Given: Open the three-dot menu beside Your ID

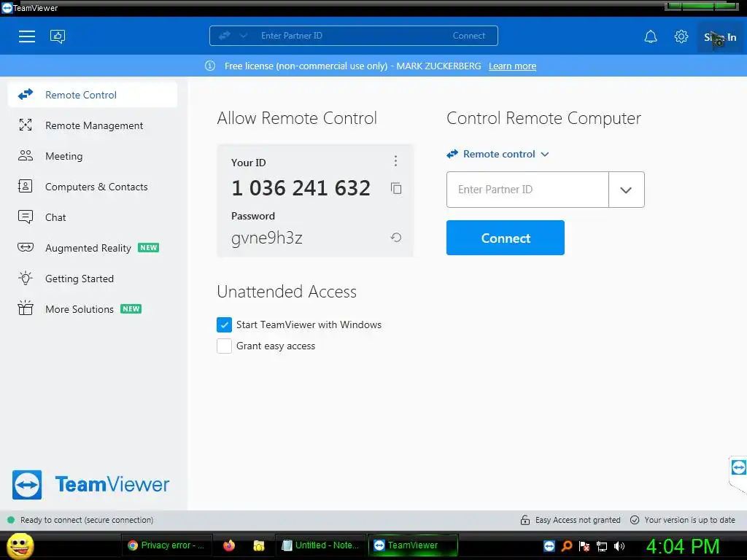Looking at the screenshot, I should 395,160.
